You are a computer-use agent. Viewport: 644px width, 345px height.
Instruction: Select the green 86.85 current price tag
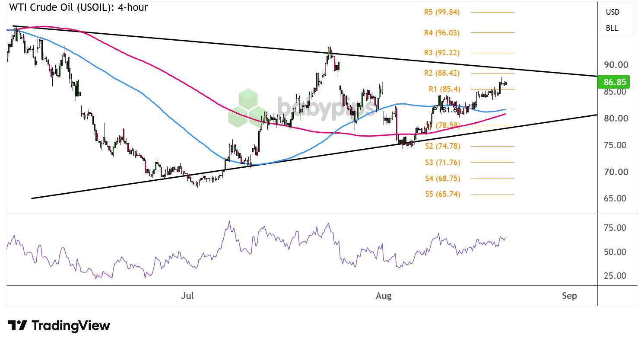tap(613, 81)
